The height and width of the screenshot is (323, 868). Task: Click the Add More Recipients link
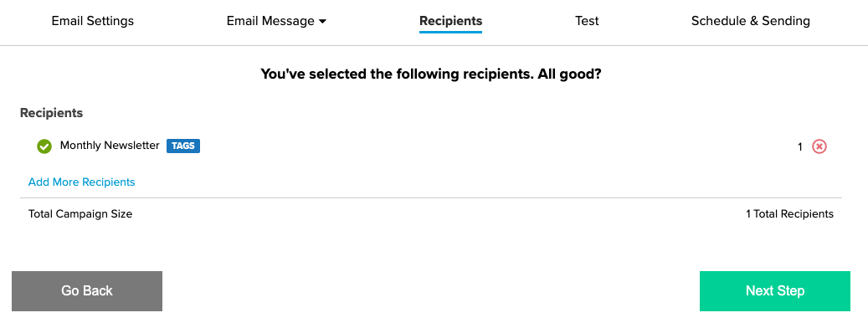pyautogui.click(x=81, y=182)
